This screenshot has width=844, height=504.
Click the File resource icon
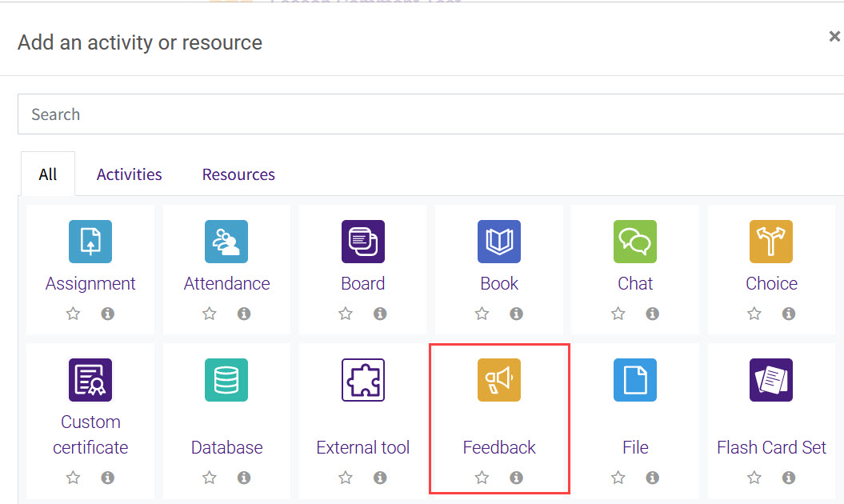click(x=634, y=380)
